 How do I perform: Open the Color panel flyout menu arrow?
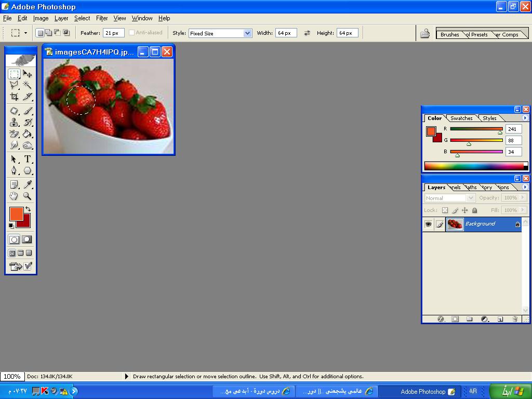[525, 118]
